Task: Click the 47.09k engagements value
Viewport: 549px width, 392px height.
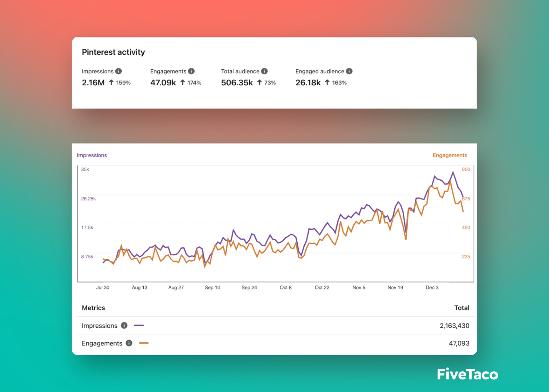Action: [x=163, y=83]
